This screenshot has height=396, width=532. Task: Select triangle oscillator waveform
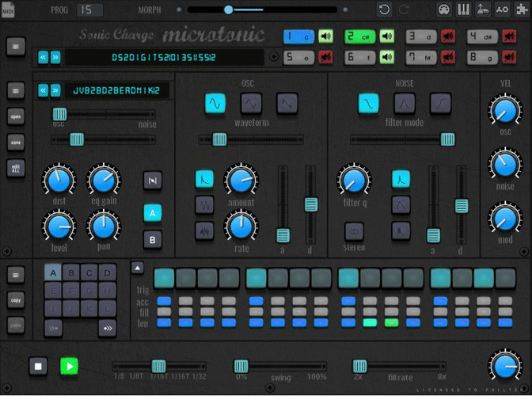(251, 103)
